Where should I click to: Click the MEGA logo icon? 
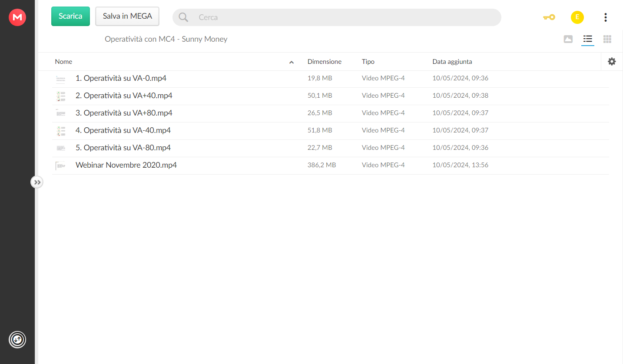tap(17, 17)
